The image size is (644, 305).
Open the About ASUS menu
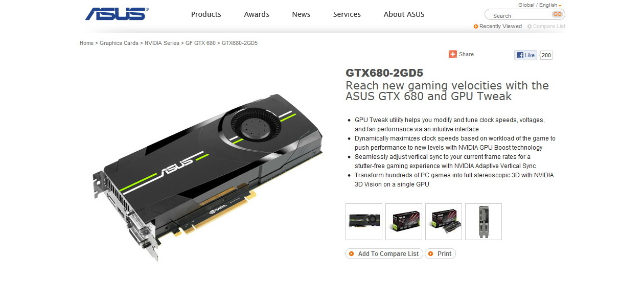coord(404,14)
